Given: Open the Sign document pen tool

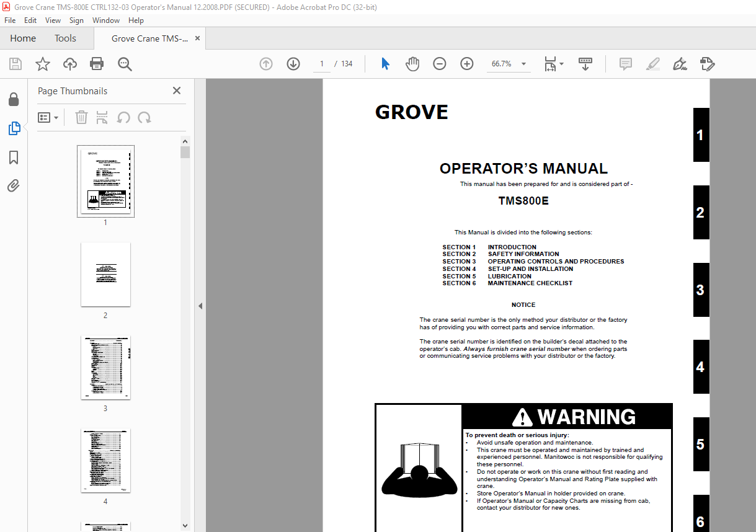Looking at the screenshot, I should pos(680,64).
